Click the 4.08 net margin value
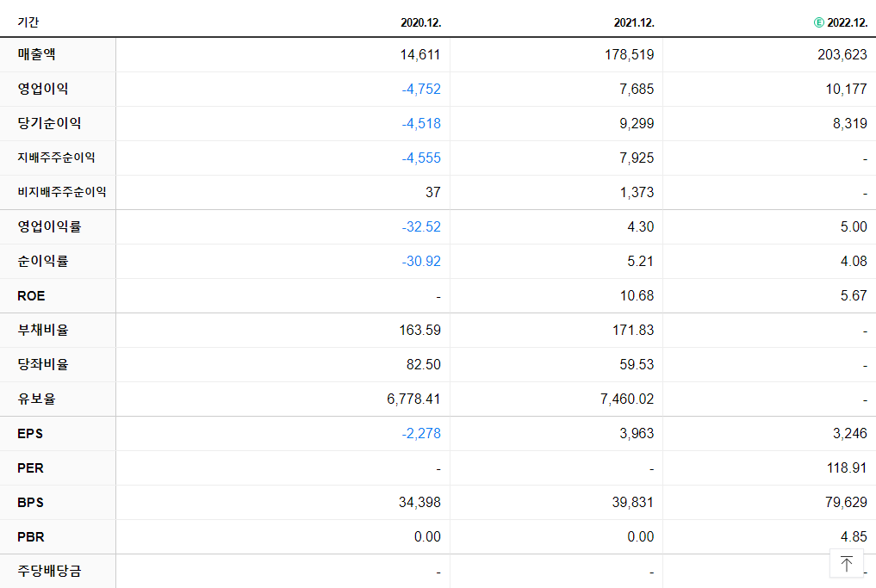The width and height of the screenshot is (876, 588). (854, 262)
